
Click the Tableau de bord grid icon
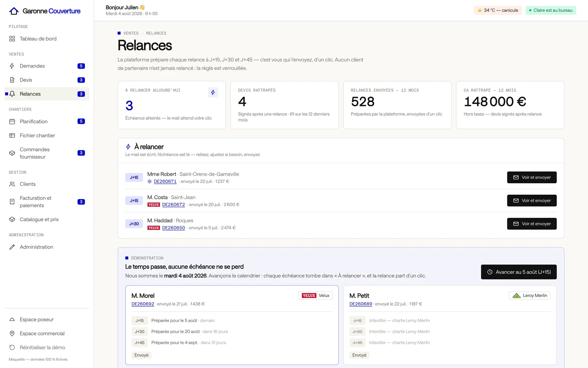point(12,39)
